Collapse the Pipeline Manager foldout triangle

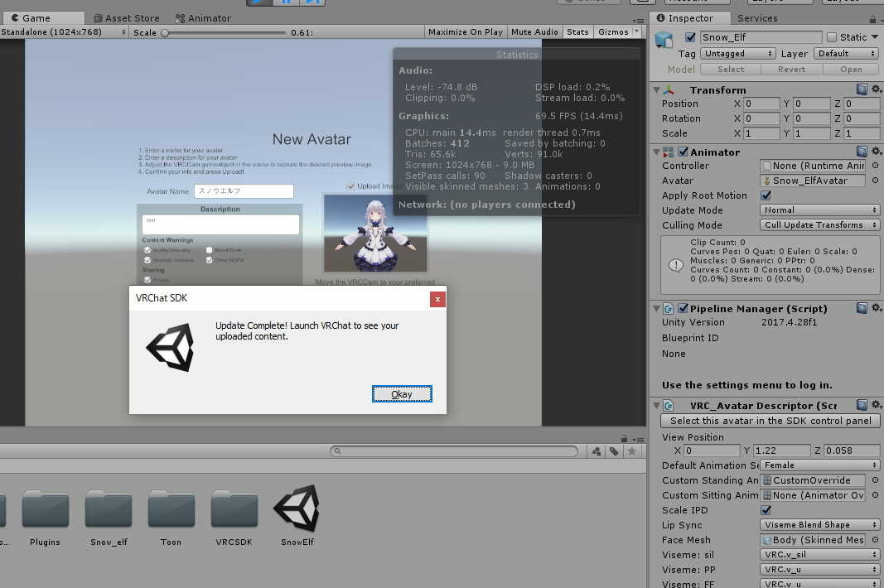click(x=656, y=308)
